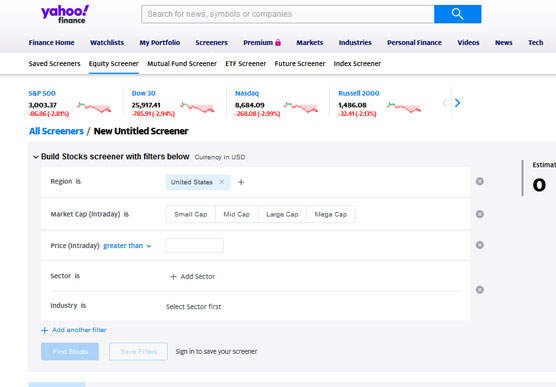The width and height of the screenshot is (556, 387).
Task: Show next market indices with right arrow
Action: point(457,103)
